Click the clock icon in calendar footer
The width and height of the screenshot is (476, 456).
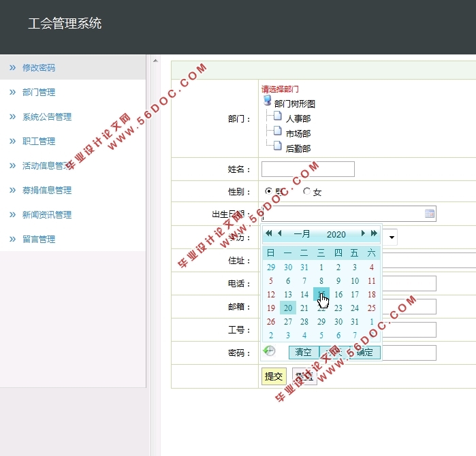[269, 351]
